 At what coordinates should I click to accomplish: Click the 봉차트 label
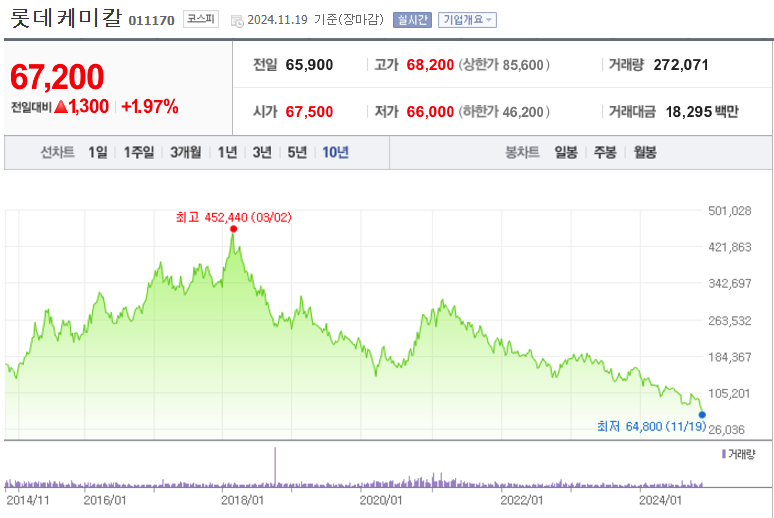coord(522,152)
